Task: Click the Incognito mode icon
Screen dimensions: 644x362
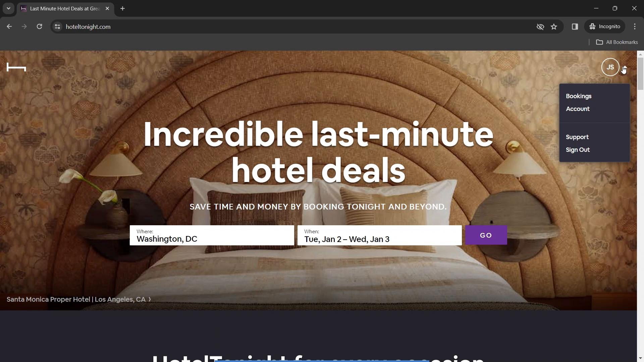Action: pyautogui.click(x=593, y=26)
